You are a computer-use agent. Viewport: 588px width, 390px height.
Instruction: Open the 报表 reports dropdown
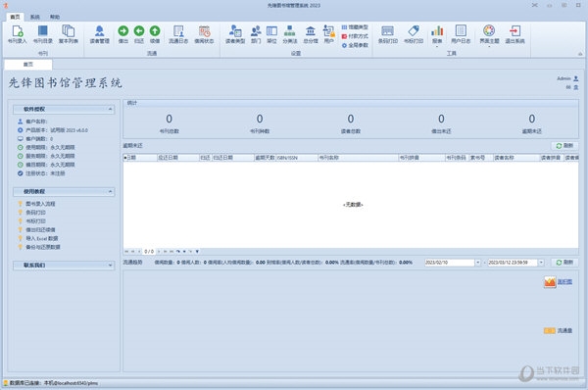pyautogui.click(x=437, y=35)
